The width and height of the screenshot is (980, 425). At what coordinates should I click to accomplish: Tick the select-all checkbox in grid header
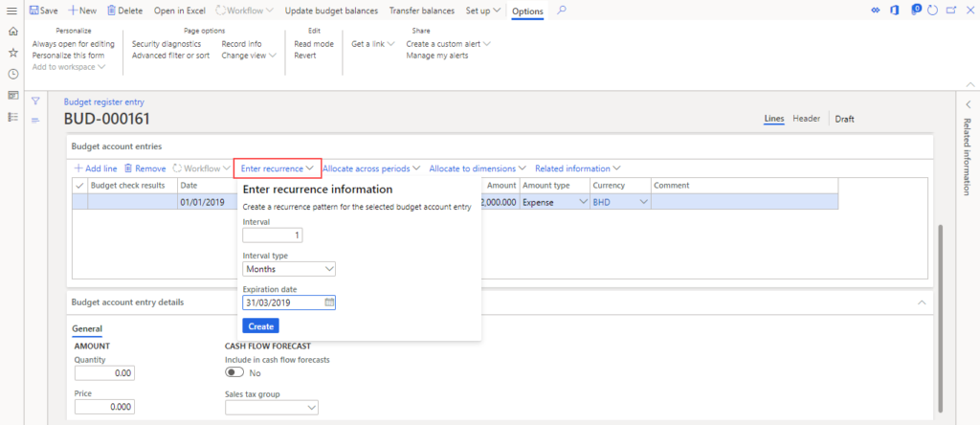point(79,186)
